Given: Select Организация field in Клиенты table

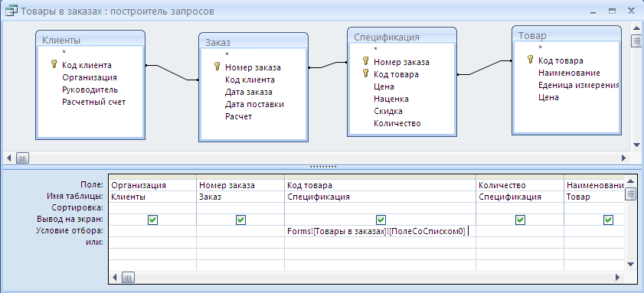Looking at the screenshot, I should pos(90,77).
